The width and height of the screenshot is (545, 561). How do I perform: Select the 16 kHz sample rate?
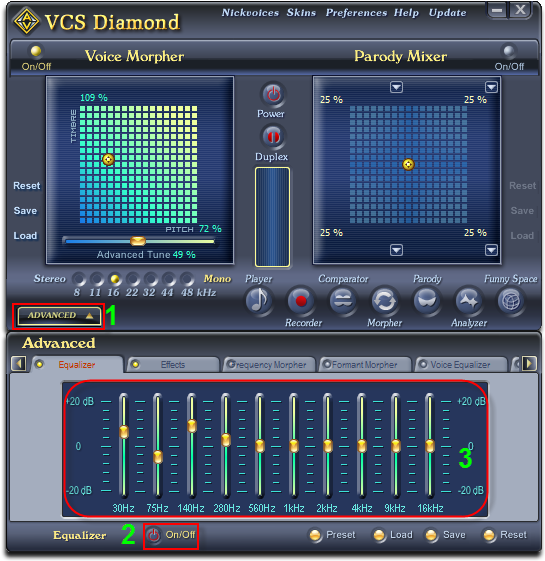pos(115,278)
